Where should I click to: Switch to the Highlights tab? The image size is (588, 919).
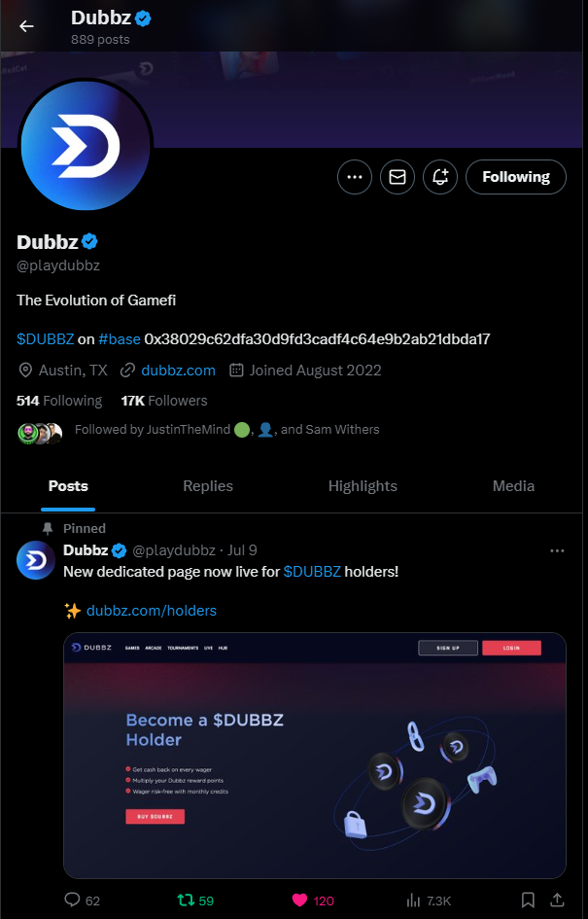pyautogui.click(x=363, y=486)
